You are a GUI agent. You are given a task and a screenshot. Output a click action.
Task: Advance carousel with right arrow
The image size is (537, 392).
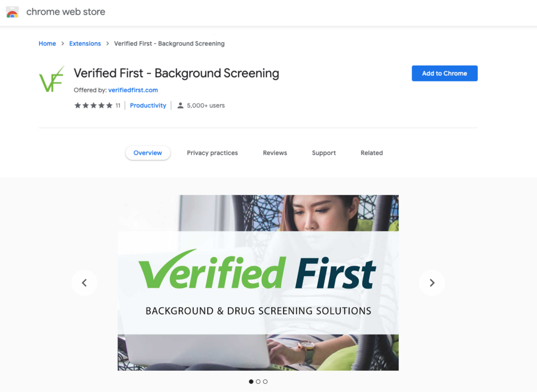pos(432,283)
